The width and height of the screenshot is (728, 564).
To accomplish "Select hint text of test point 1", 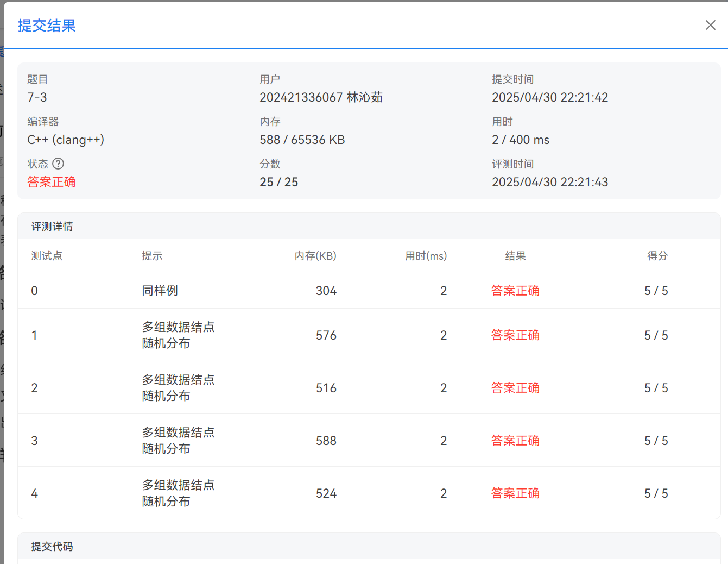I will (x=178, y=335).
